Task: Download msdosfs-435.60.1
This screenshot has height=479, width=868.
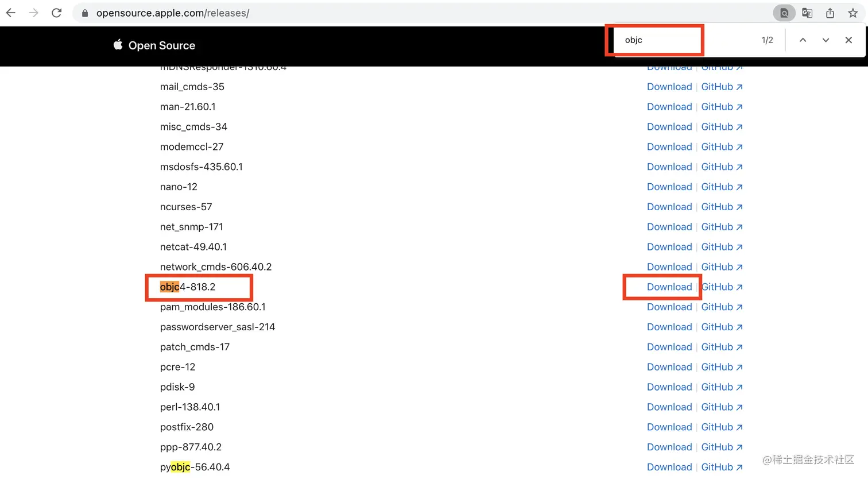Action: tap(669, 167)
